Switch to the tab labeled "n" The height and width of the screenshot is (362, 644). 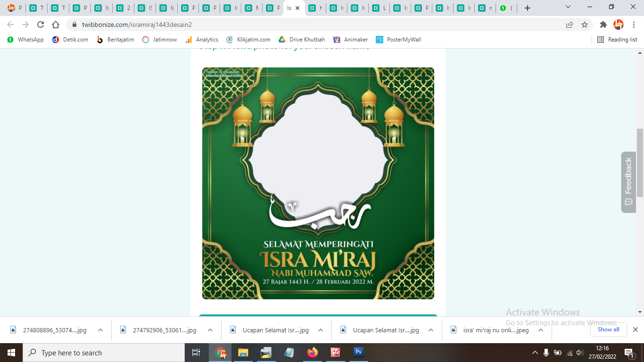[x=486, y=8]
